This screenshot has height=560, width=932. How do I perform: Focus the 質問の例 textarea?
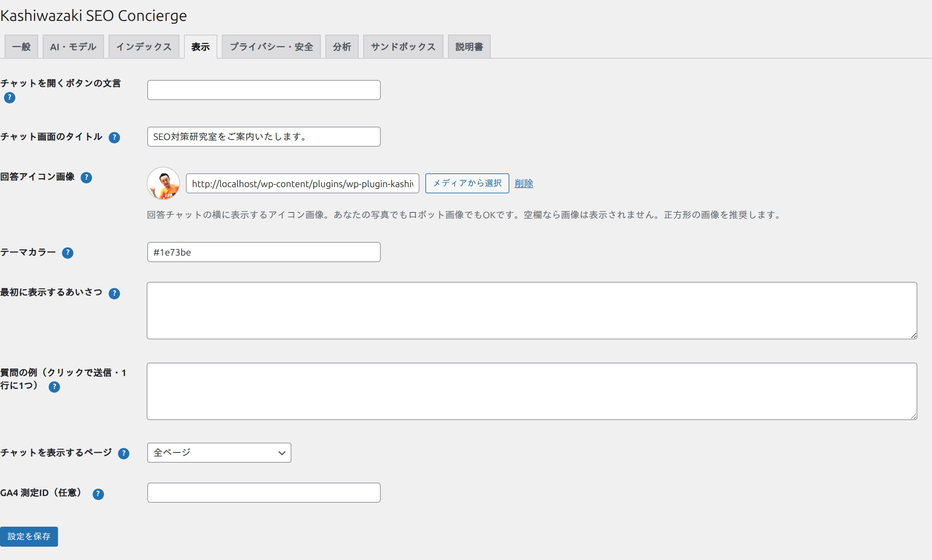coord(532,391)
